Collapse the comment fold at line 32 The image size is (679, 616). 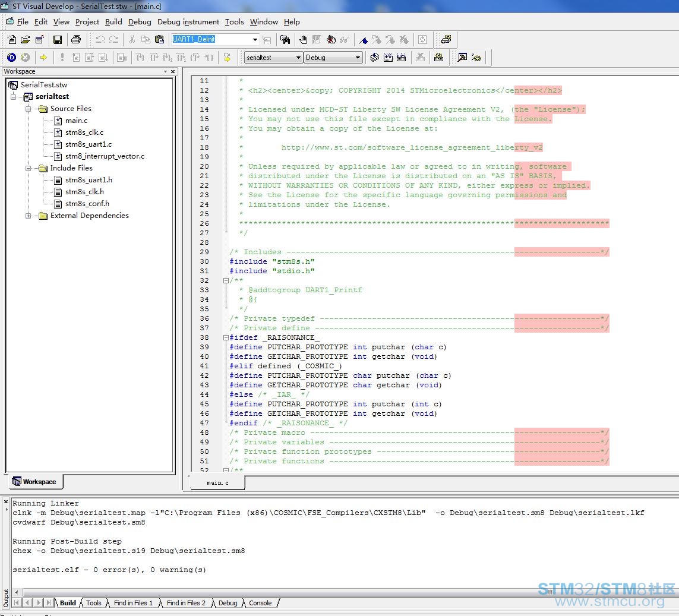click(226, 280)
